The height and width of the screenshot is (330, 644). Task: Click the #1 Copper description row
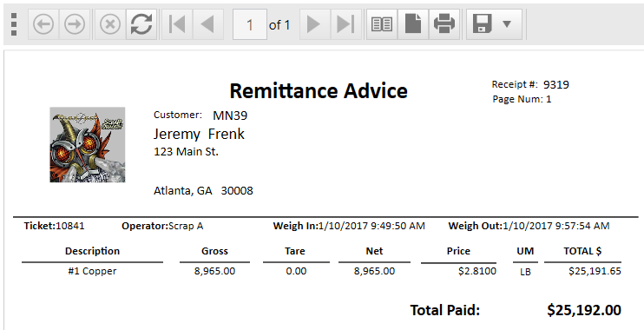[x=322, y=271]
